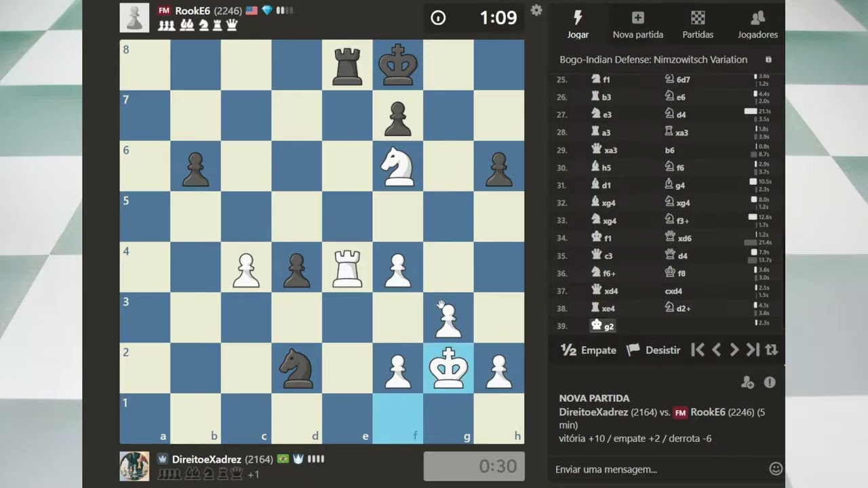Image resolution: width=868 pixels, height=488 pixels.
Task: Click the icon beside the opening name
Action: [x=768, y=60]
